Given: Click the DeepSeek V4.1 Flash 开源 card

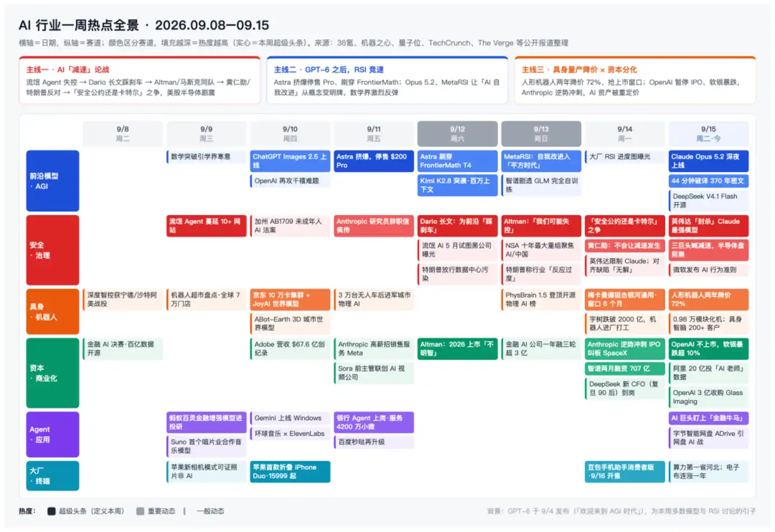Looking at the screenshot, I should (x=709, y=201).
